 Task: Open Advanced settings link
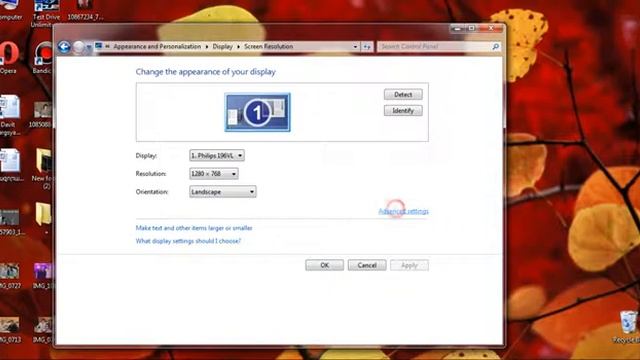(403, 211)
